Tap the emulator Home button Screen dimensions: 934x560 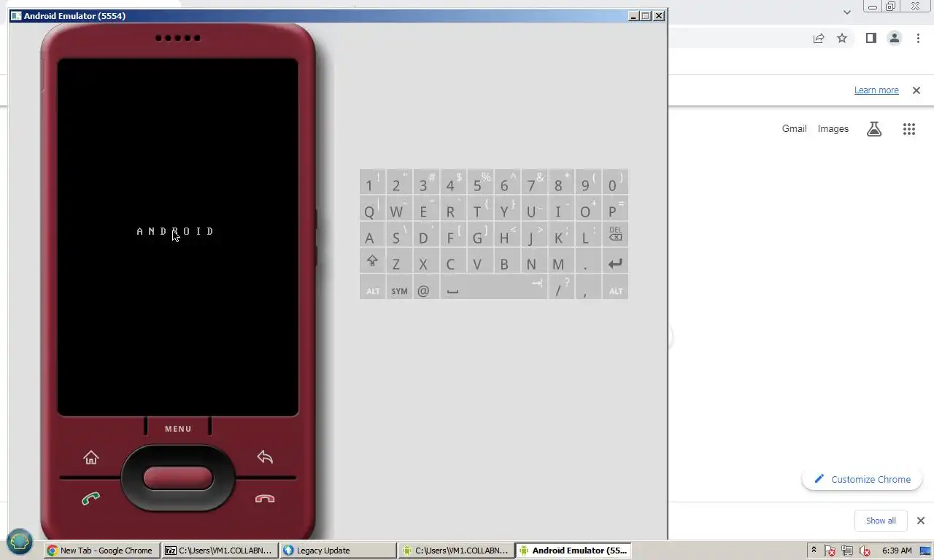90,457
